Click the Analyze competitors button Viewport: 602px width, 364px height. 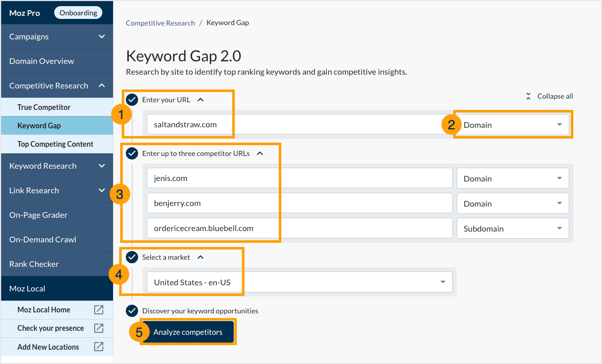point(188,331)
